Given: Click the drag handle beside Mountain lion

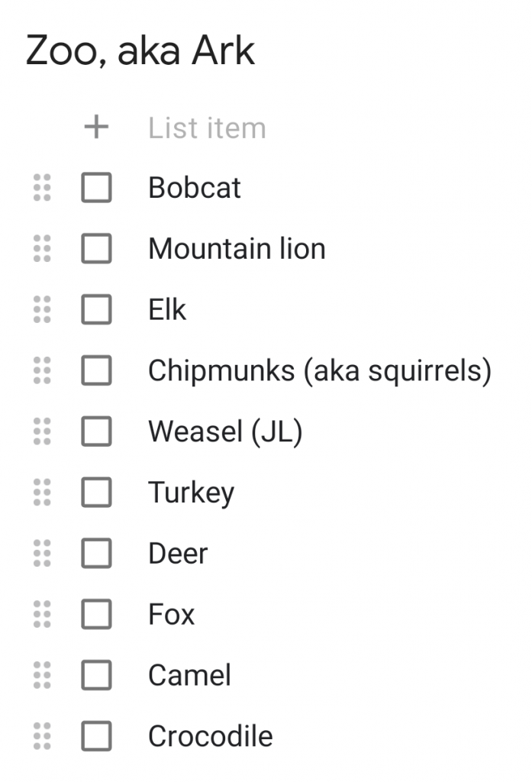Looking at the screenshot, I should coord(43,249).
